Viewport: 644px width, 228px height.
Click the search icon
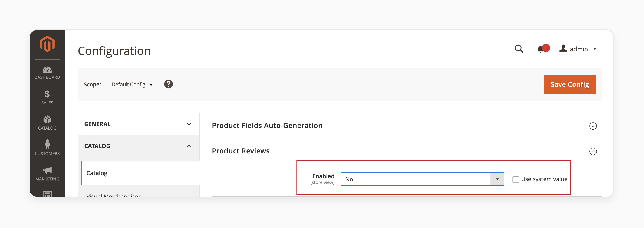[519, 49]
